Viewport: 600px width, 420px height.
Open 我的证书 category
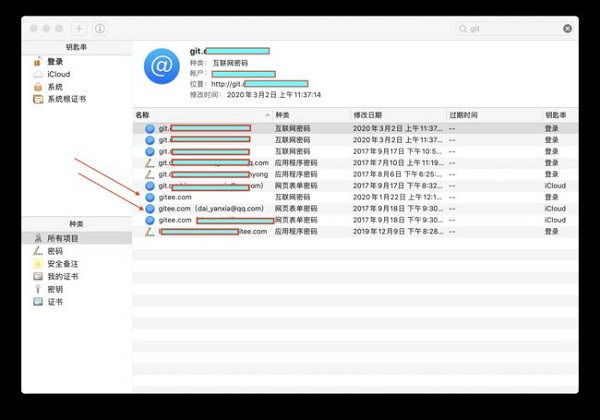click(x=62, y=276)
